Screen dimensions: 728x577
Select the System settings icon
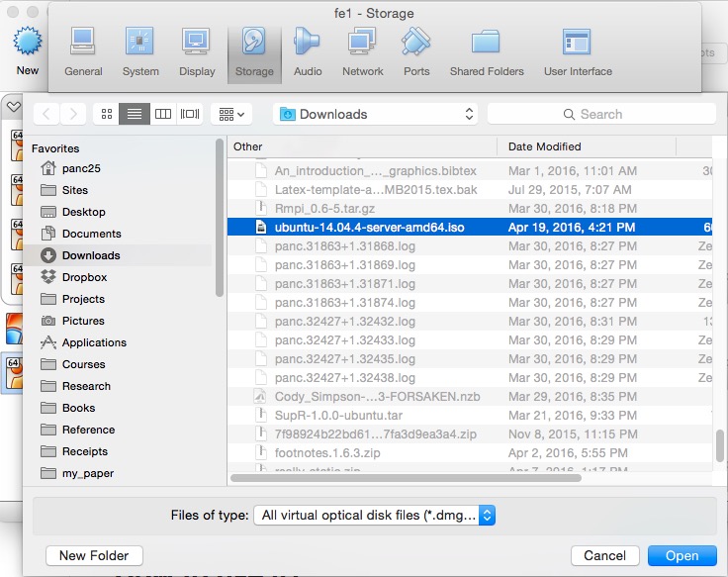coord(140,50)
